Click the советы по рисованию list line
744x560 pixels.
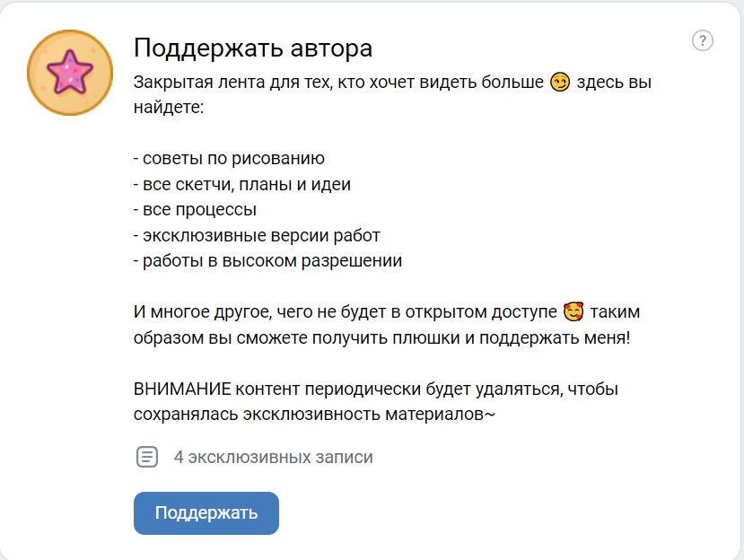point(229,159)
